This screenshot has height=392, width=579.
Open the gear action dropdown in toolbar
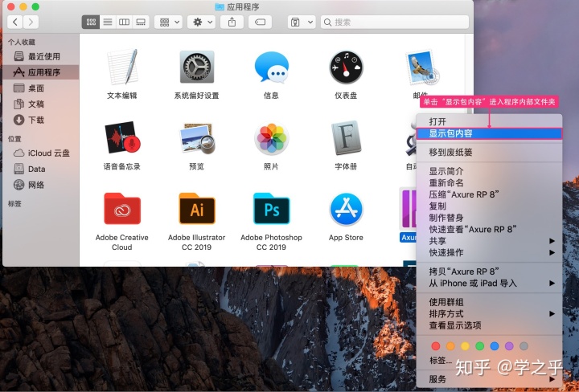(x=200, y=22)
